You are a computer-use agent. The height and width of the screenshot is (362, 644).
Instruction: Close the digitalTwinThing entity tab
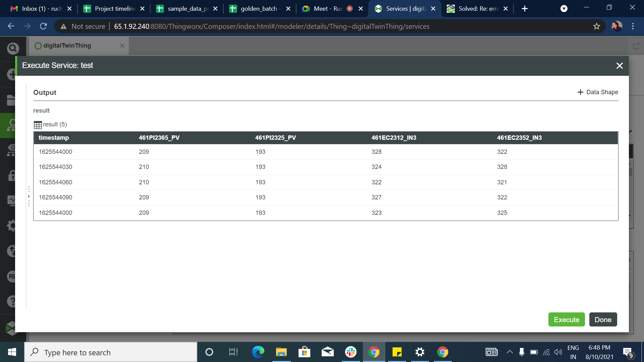[122, 46]
